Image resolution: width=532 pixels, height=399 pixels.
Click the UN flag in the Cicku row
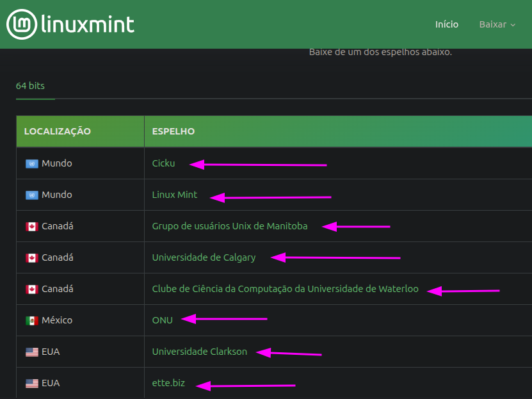[x=31, y=164]
